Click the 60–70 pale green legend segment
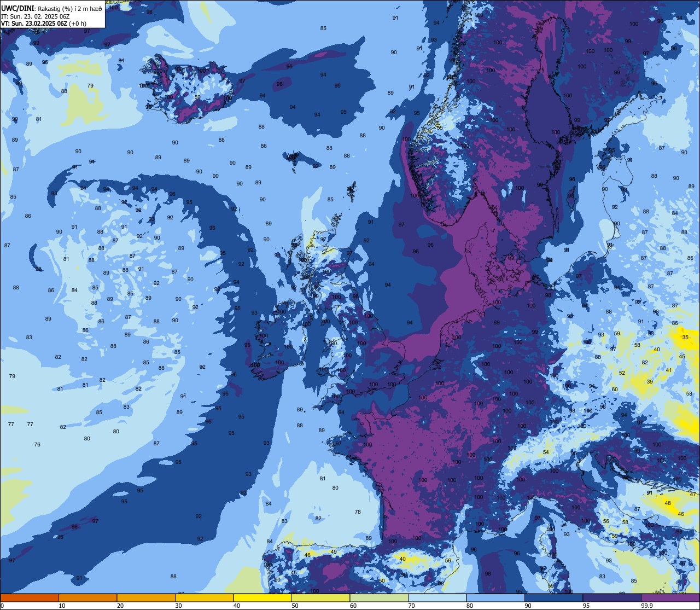The width and height of the screenshot is (700, 610). [379, 597]
